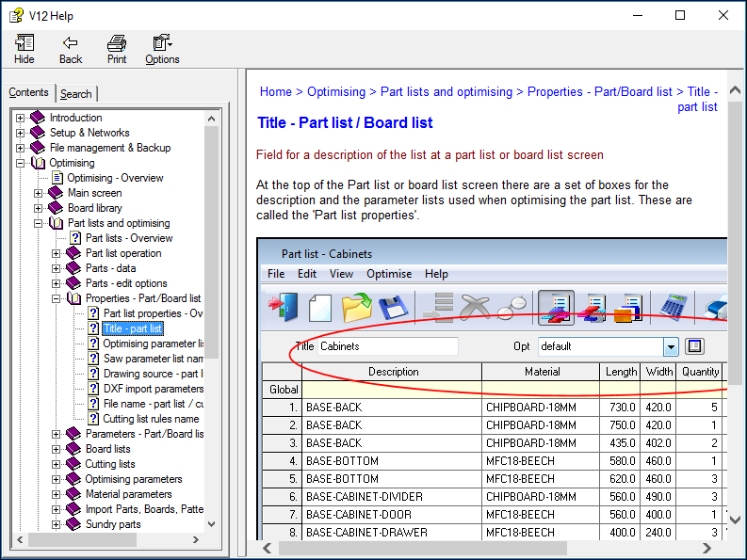Collapse Properties - Part/Board list node
Screen dimensions: 747x560
click(x=57, y=298)
